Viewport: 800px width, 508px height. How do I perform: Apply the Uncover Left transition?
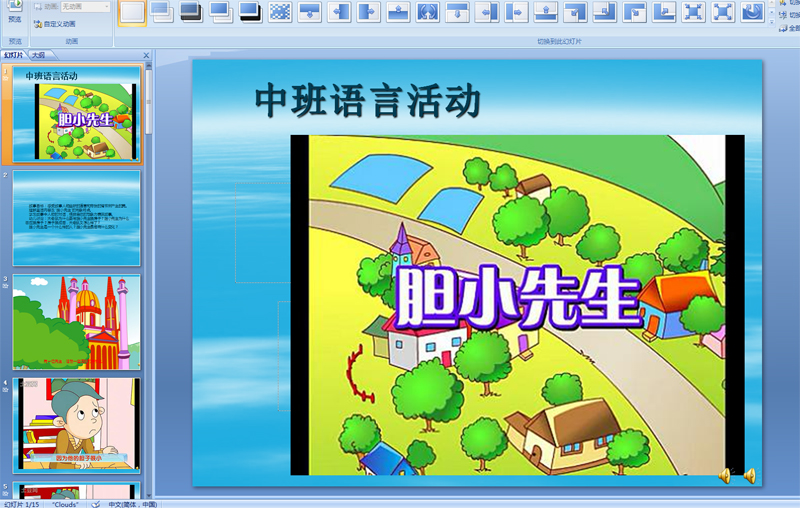pyautogui.click(x=487, y=12)
